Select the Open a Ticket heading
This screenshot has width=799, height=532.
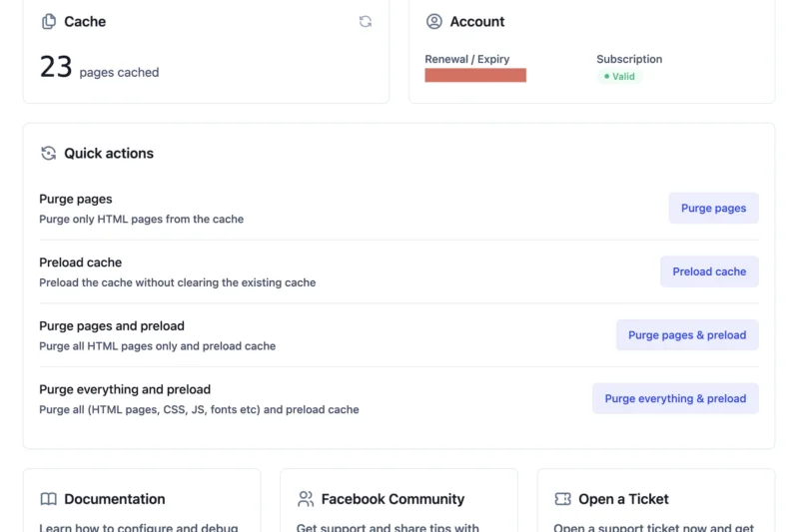tap(623, 499)
